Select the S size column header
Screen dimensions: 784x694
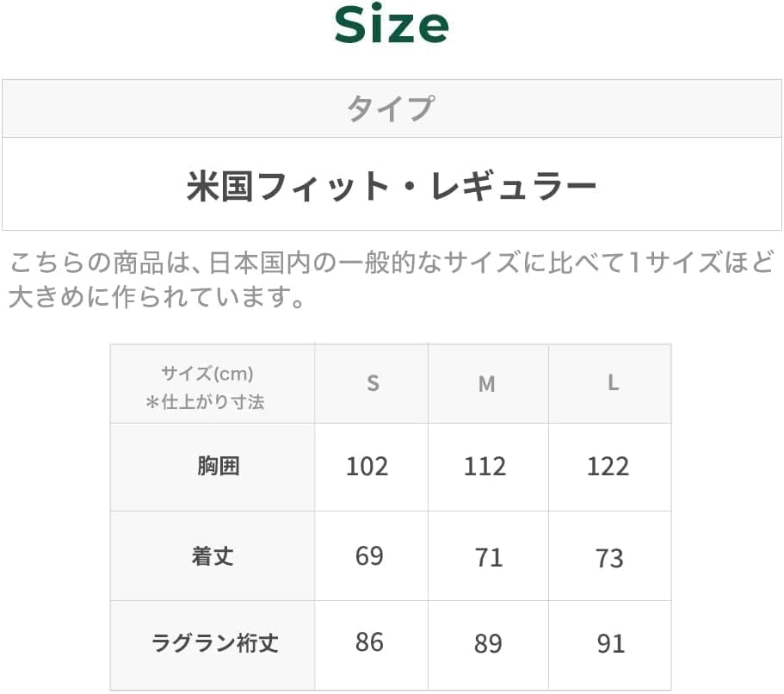(x=373, y=384)
